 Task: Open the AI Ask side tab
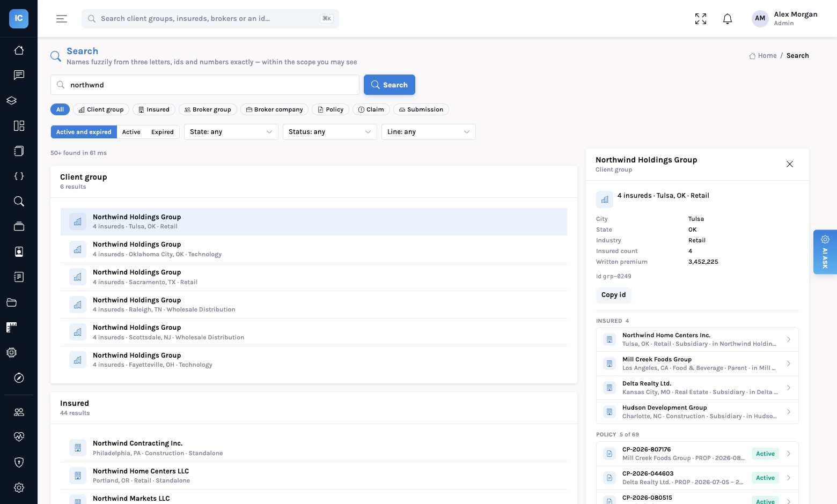tap(825, 252)
